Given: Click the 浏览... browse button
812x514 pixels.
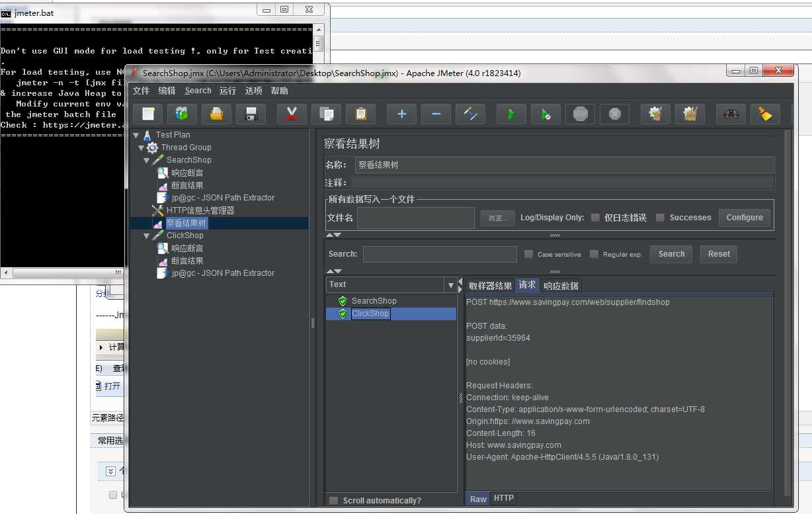Looking at the screenshot, I should pos(498,218).
